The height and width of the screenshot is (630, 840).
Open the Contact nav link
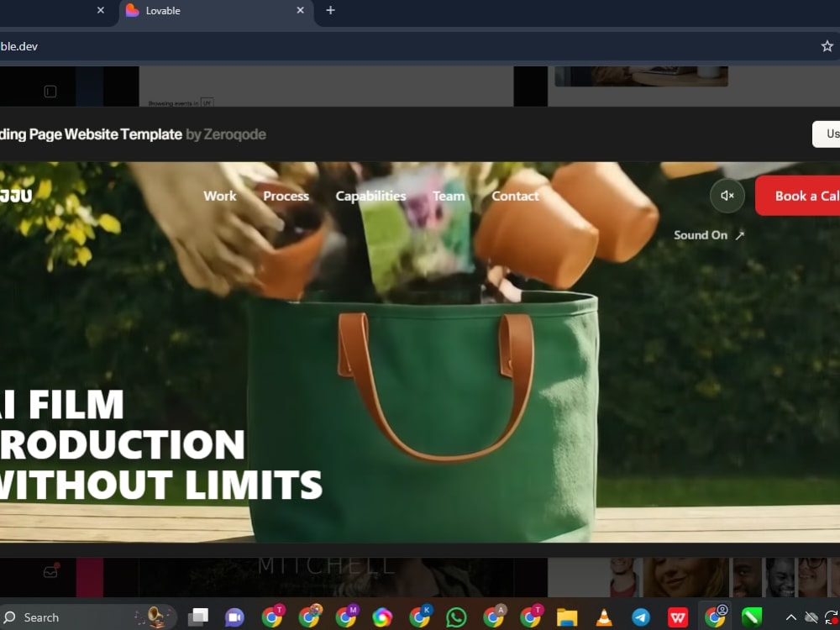pyautogui.click(x=516, y=196)
